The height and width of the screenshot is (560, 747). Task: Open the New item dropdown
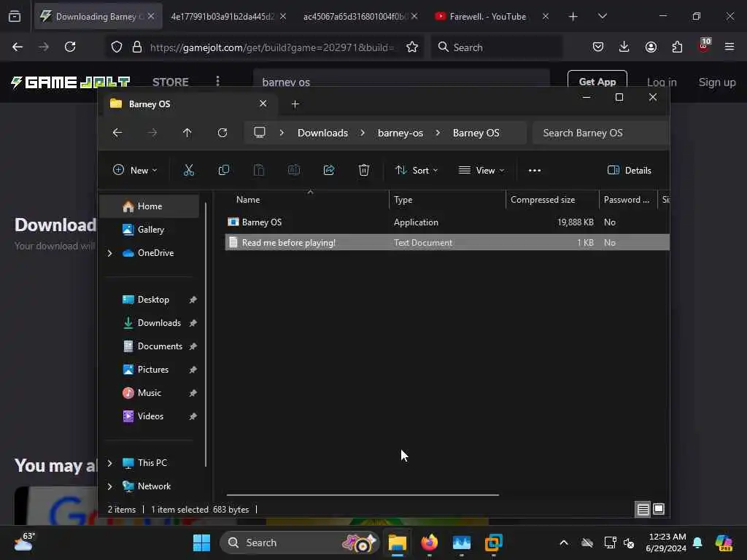point(135,170)
